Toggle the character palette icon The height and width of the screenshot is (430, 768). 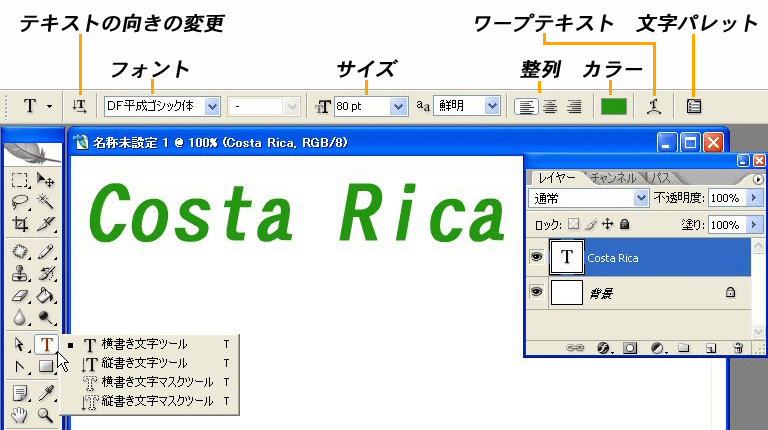click(x=694, y=106)
